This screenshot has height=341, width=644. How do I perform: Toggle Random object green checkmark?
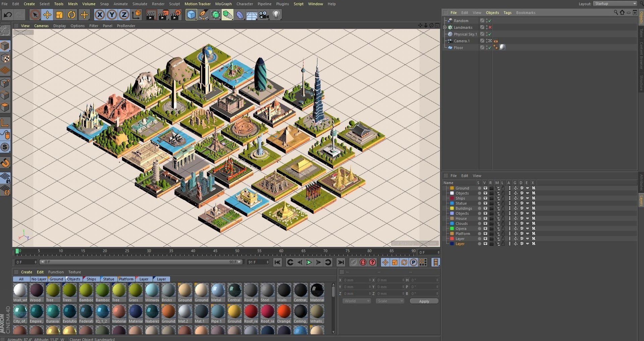pyautogui.click(x=490, y=21)
